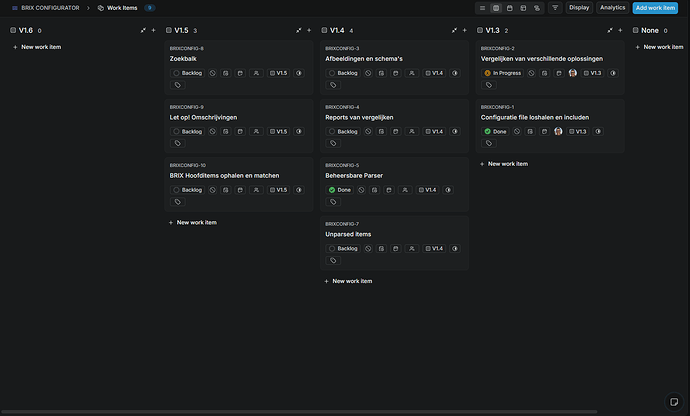Switch to the calendar layout view
The width and height of the screenshot is (690, 416).
pos(510,7)
